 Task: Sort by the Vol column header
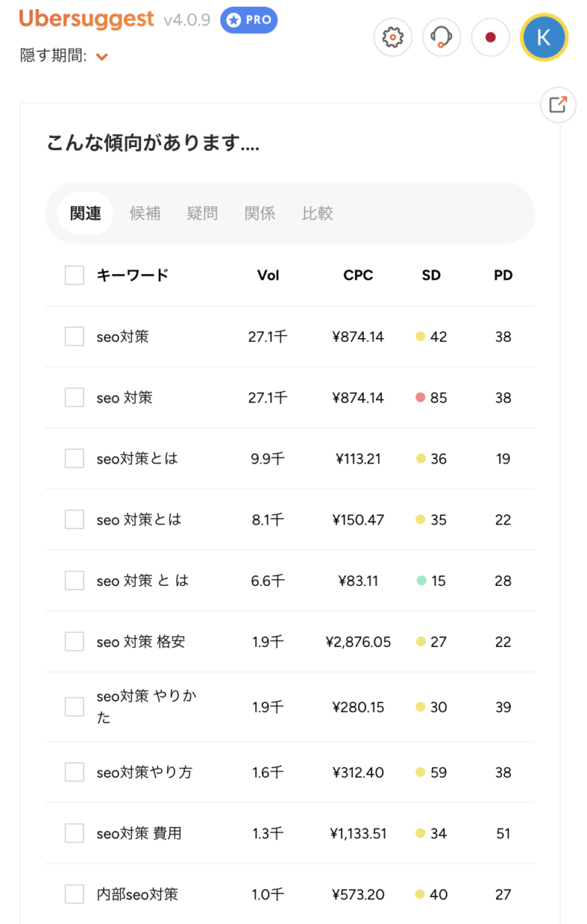tap(268, 276)
